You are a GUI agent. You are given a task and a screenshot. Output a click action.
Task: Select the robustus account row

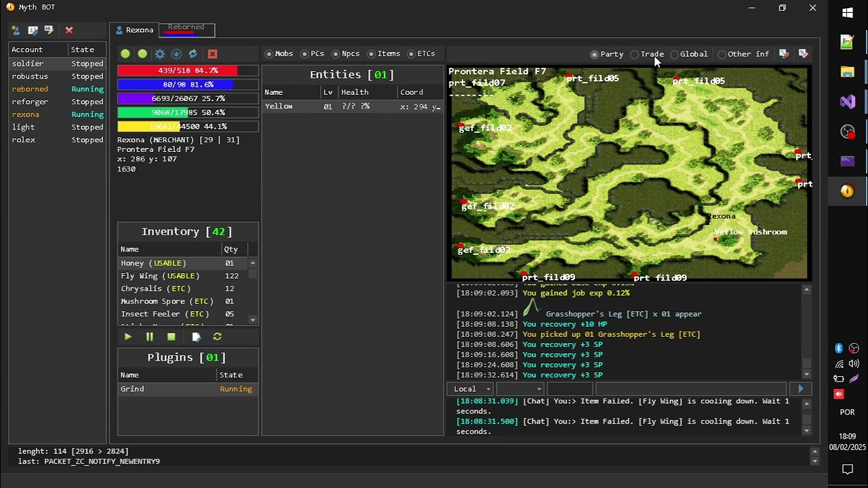[x=58, y=77]
